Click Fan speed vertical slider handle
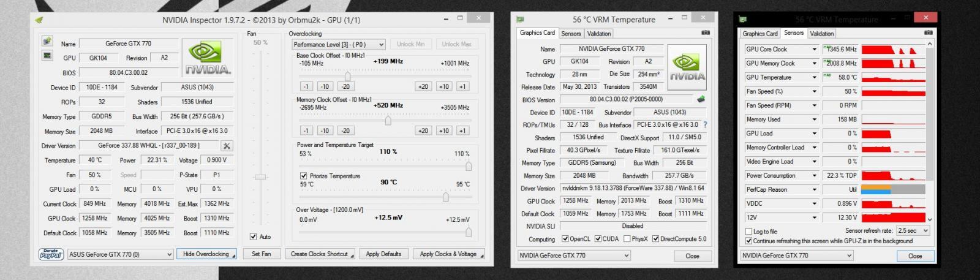Image resolution: width=980 pixels, height=280 pixels. [x=261, y=177]
